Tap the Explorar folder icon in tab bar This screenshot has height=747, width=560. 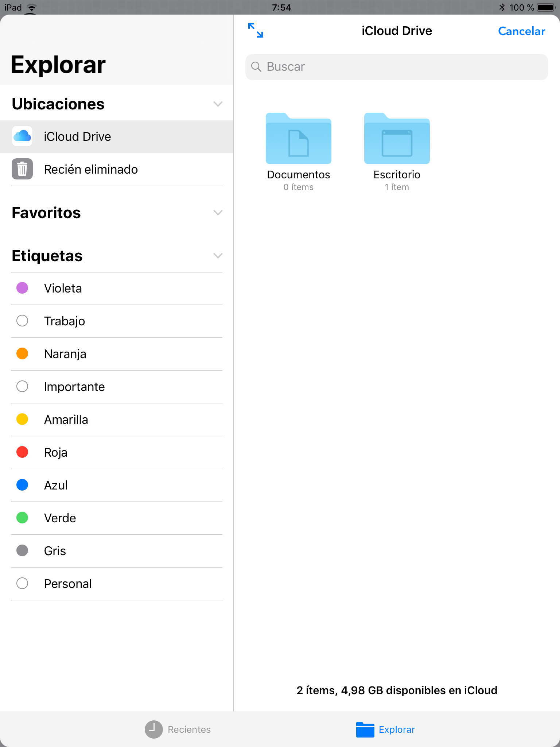pyautogui.click(x=365, y=729)
